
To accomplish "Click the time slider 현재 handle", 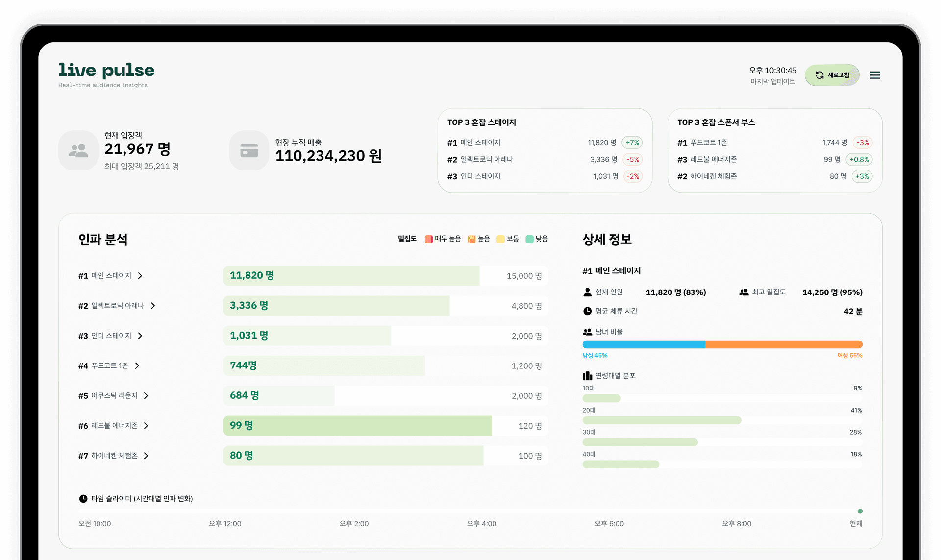I will (860, 511).
